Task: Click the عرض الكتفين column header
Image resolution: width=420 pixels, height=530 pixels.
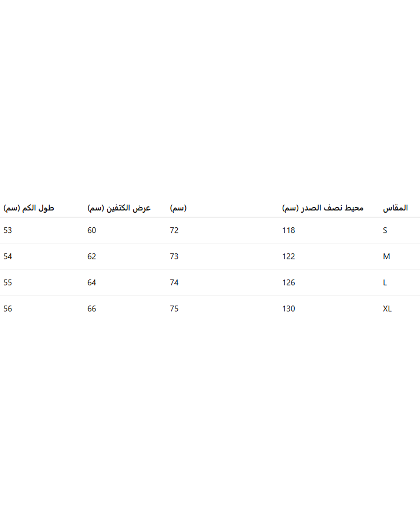Action: [119, 208]
